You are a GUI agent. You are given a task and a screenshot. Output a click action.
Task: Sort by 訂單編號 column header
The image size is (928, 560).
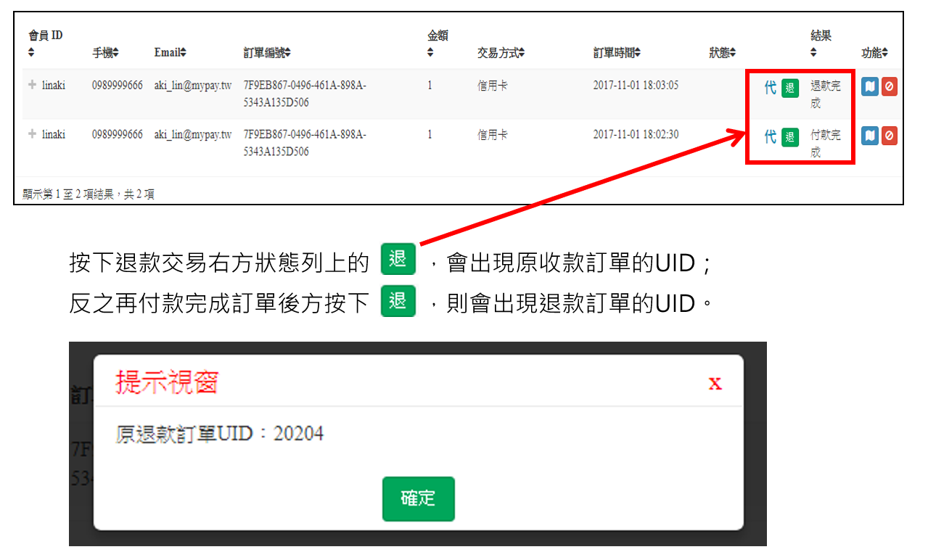tap(267, 53)
